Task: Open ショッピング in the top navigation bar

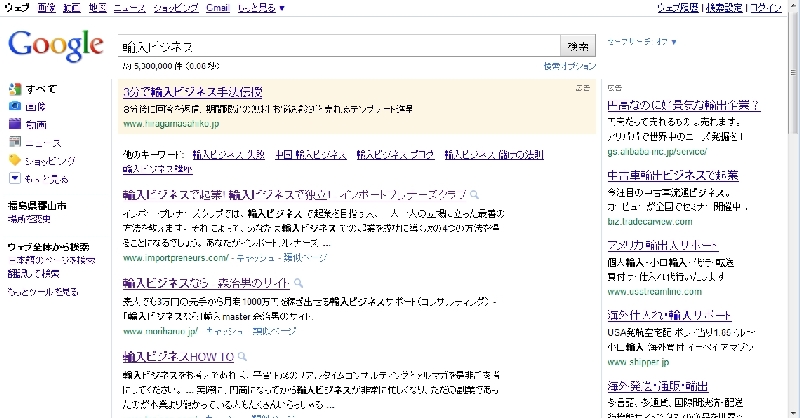Action: tap(176, 8)
